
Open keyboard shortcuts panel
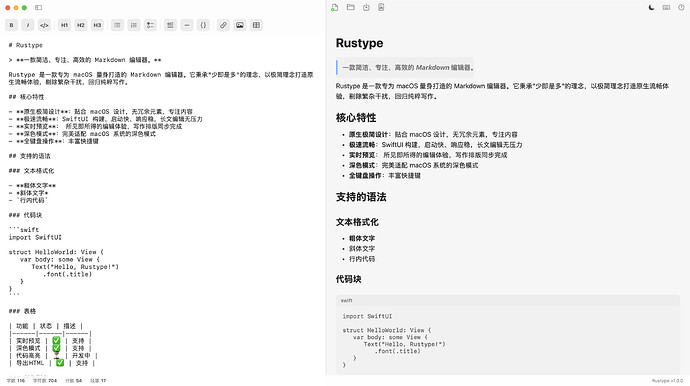coord(666,7)
